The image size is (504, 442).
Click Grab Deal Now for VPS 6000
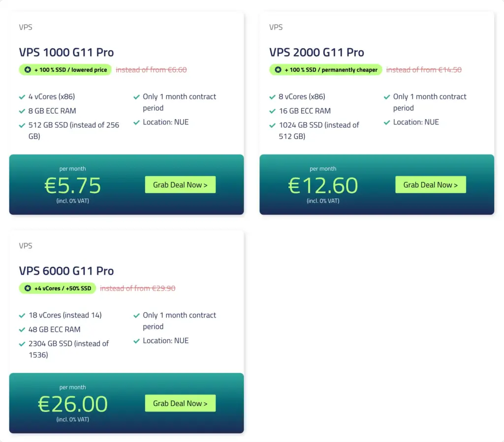180,403
